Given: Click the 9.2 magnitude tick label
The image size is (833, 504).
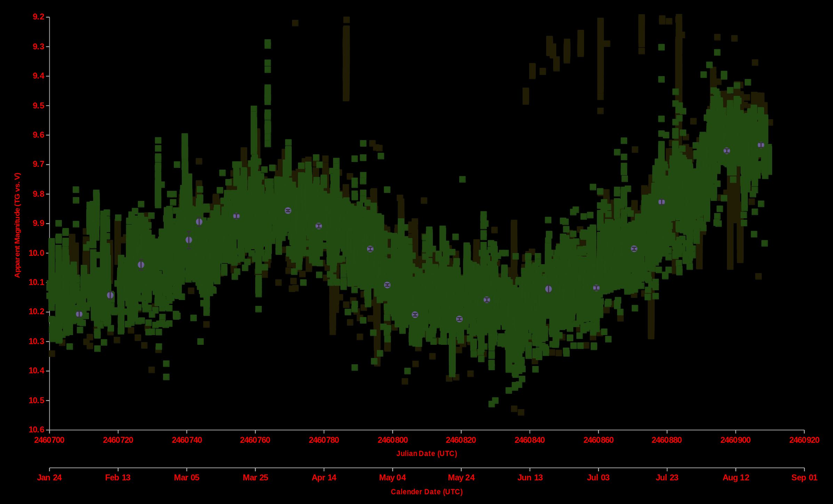Looking at the screenshot, I should (x=39, y=17).
